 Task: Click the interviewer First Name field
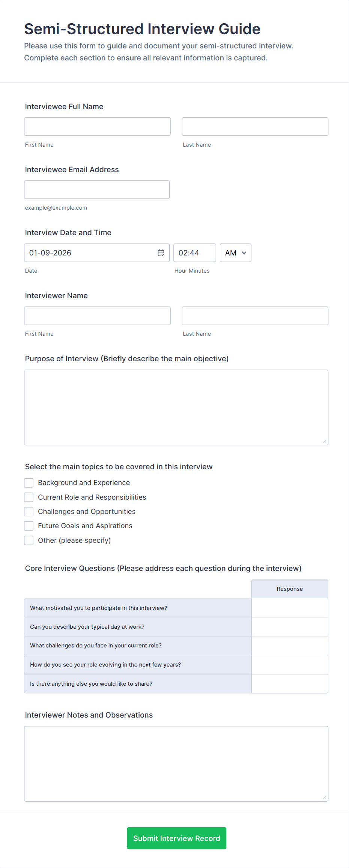pos(97,315)
